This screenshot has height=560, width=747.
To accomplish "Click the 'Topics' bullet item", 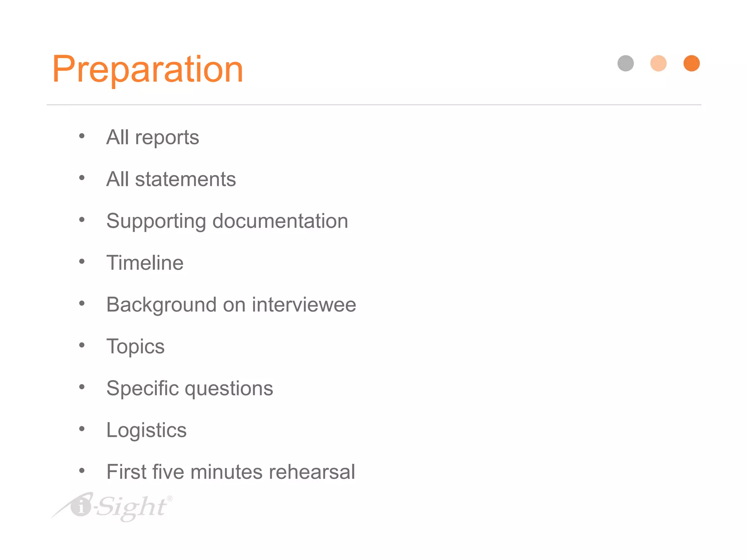I will click(135, 347).
